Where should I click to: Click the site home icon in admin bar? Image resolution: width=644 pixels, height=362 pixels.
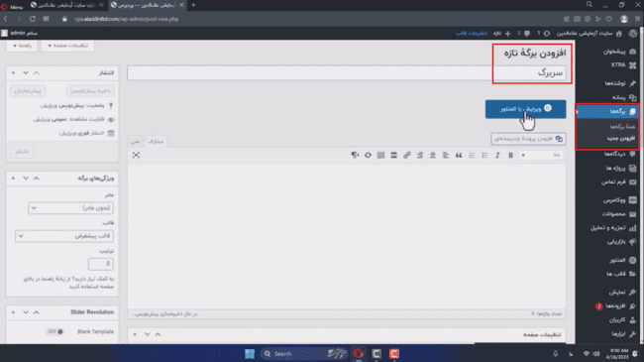[619, 34]
